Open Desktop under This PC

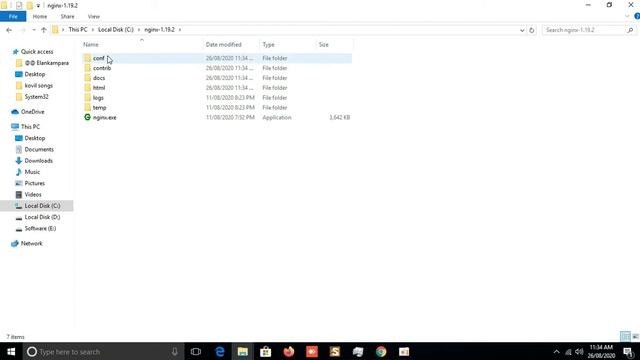pos(35,138)
